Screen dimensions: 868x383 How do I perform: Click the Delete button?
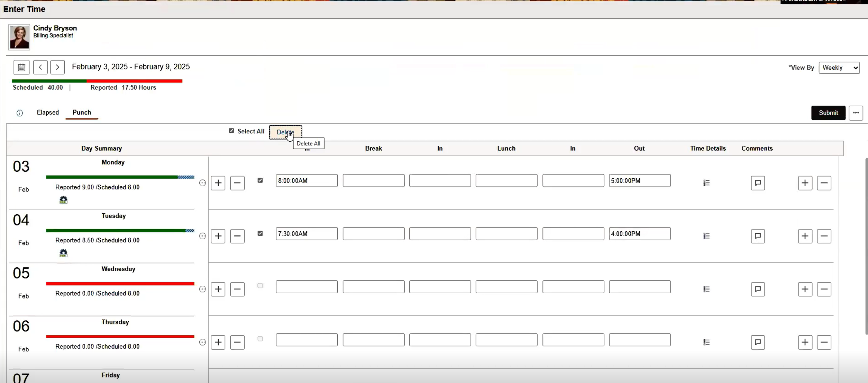(x=285, y=132)
